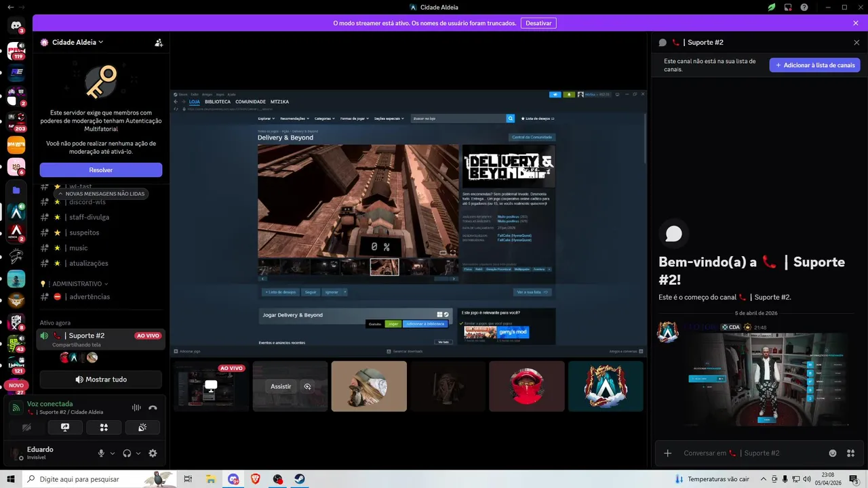Open the staff-divulga channel
This screenshot has width=868, height=488.
point(98,217)
